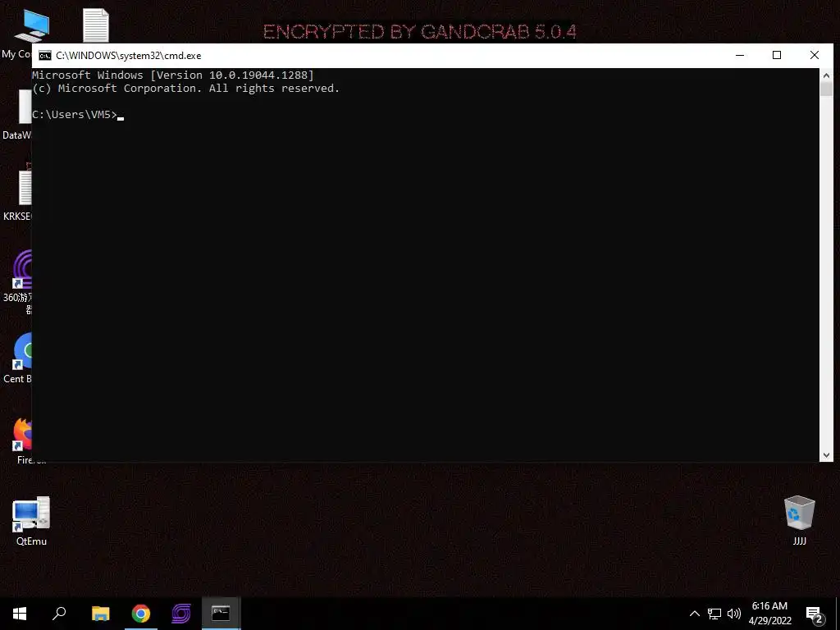
Task: Show hidden system tray icons
Action: click(694, 614)
